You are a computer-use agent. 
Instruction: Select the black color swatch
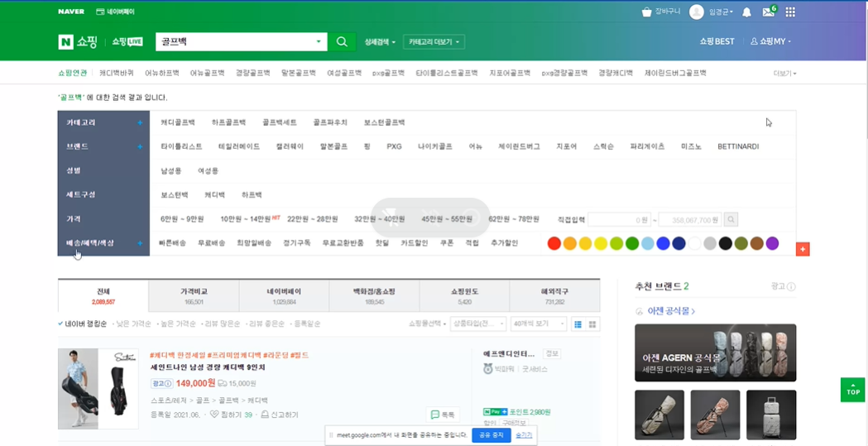pos(725,243)
